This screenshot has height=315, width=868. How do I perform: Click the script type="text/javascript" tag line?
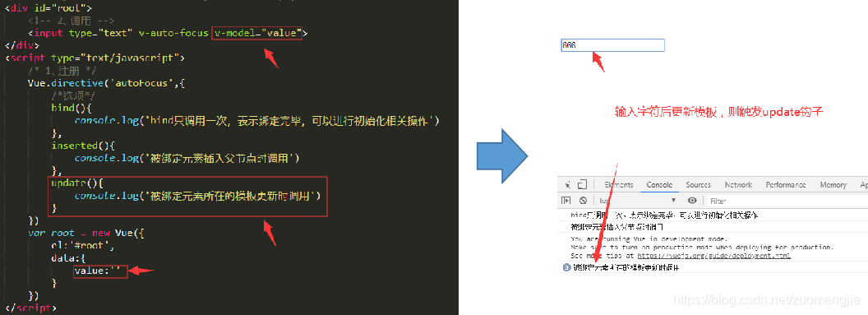95,58
